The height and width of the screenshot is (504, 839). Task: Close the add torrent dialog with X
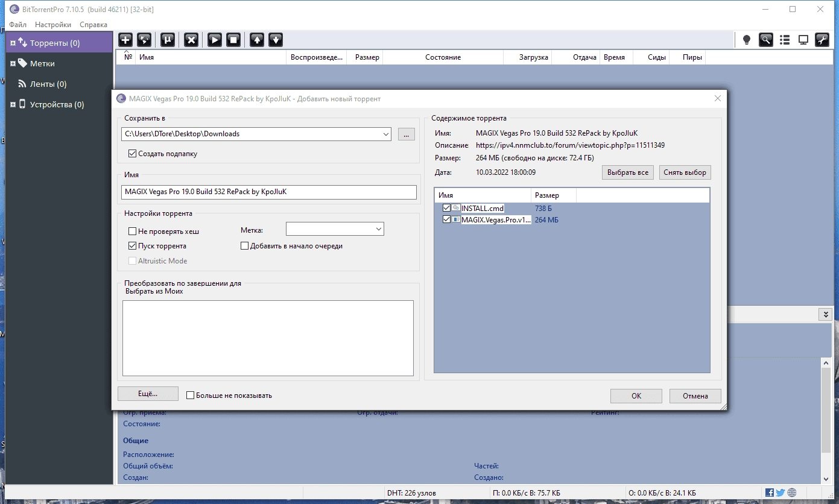coord(717,98)
